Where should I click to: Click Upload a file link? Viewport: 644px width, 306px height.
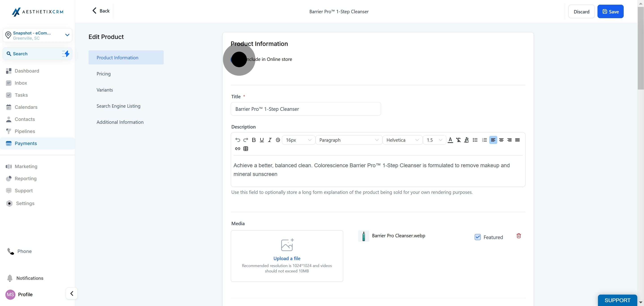pyautogui.click(x=287, y=258)
